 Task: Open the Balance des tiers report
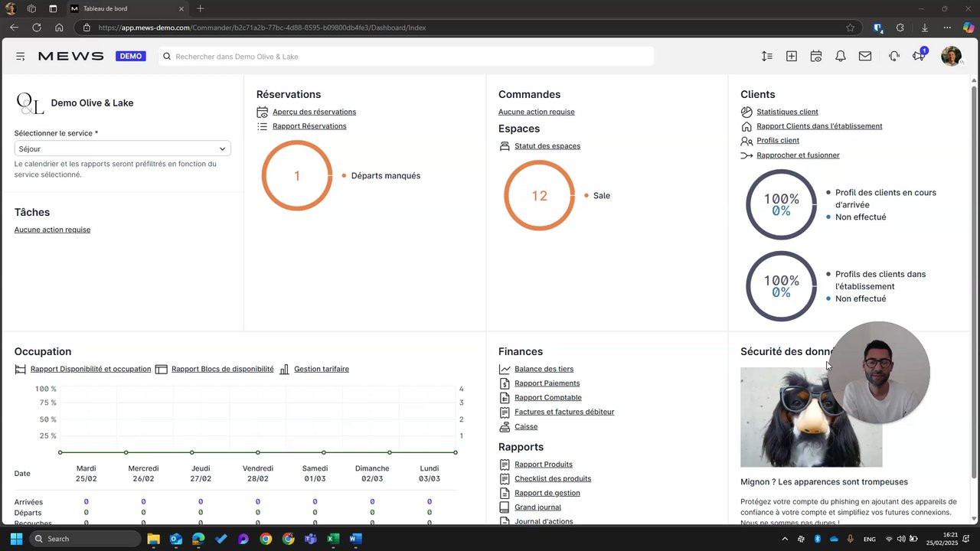point(544,369)
